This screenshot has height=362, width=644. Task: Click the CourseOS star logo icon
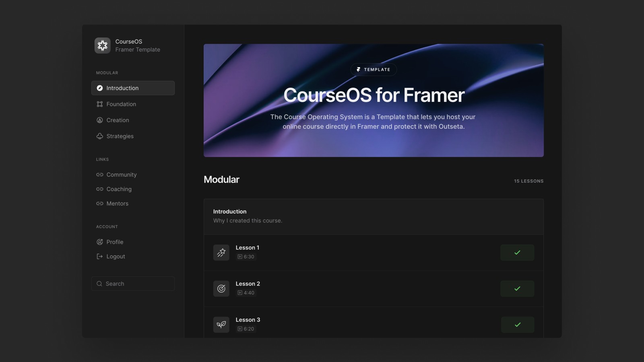(102, 45)
